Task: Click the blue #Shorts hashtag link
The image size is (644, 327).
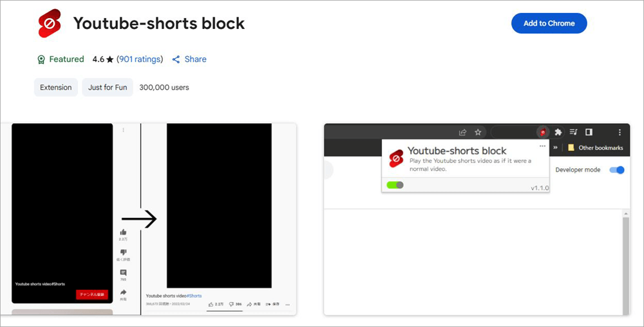Action: (x=194, y=296)
